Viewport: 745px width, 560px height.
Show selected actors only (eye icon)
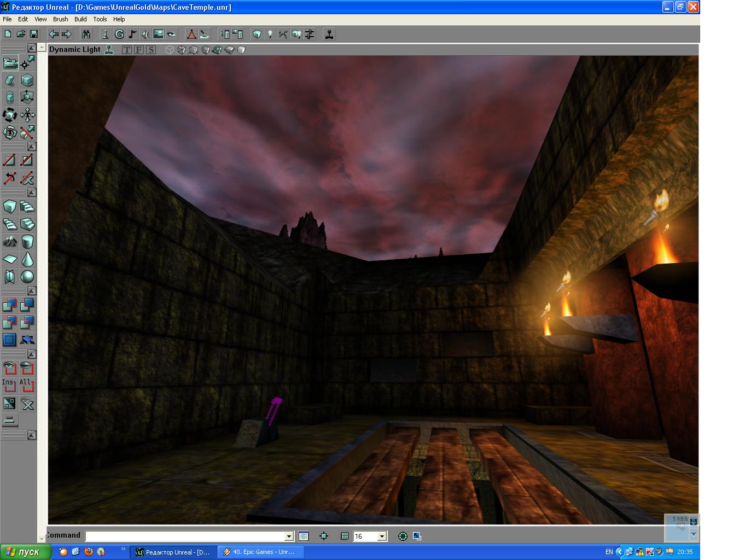(10, 368)
